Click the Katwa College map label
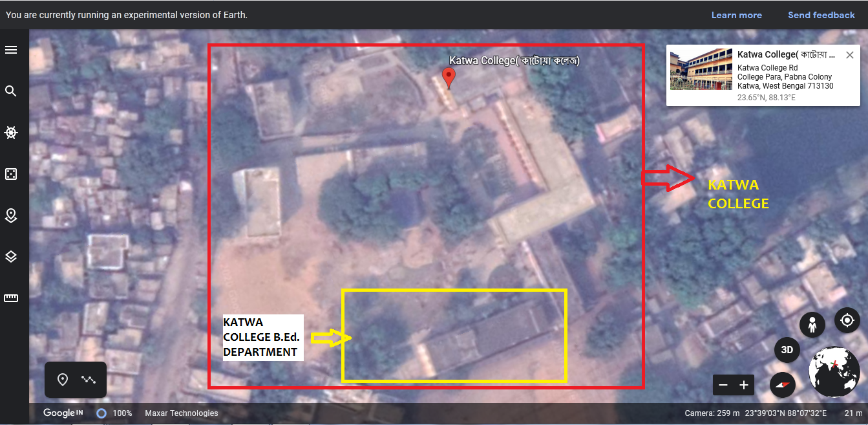 pyautogui.click(x=514, y=60)
